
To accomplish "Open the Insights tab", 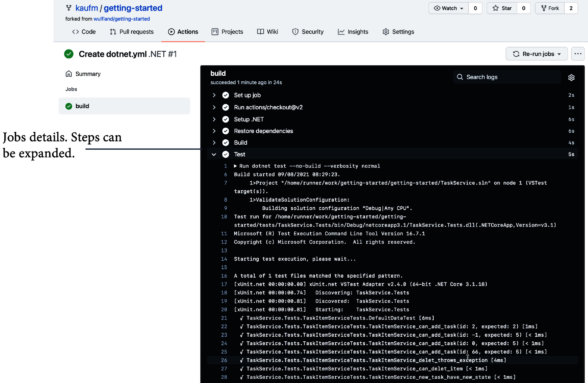I will point(353,32).
